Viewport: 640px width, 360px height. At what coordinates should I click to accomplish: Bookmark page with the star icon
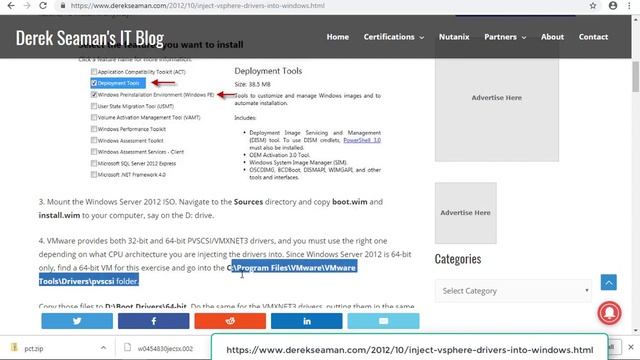[593, 6]
